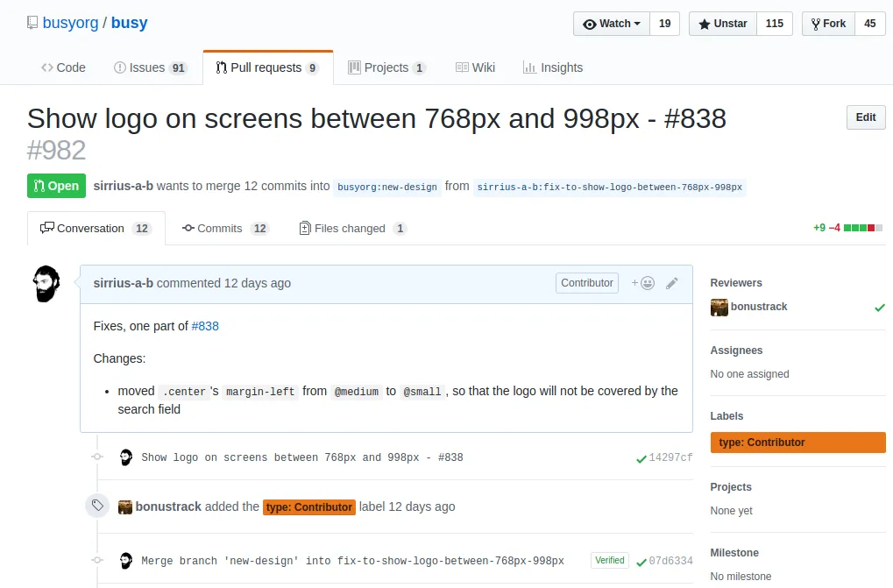The width and height of the screenshot is (893, 588).
Task: Click the orange type: Contributor sidebar label
Action: [797, 443]
